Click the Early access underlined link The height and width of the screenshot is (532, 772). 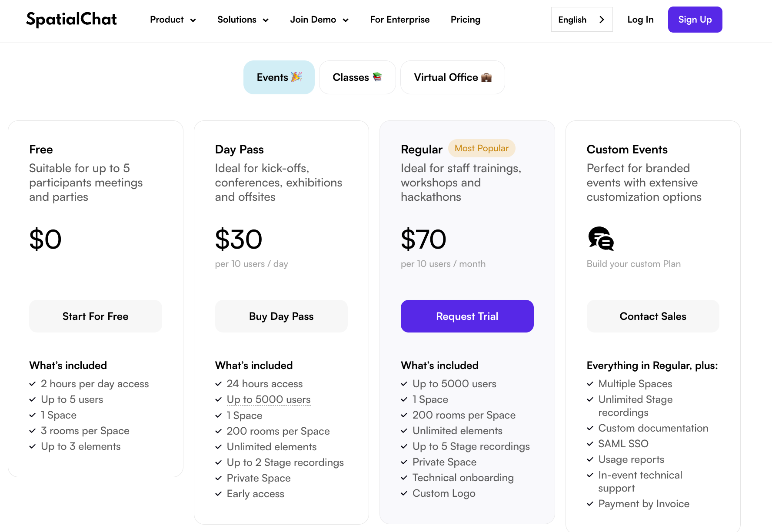(x=256, y=494)
